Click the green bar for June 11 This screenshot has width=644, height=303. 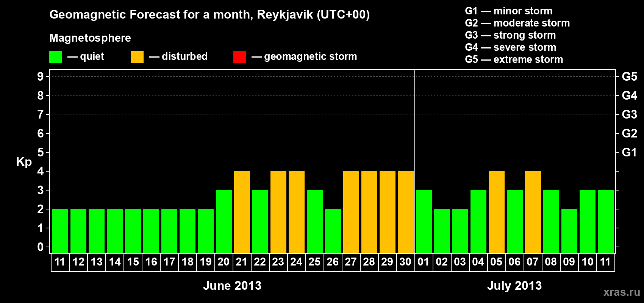click(x=60, y=231)
